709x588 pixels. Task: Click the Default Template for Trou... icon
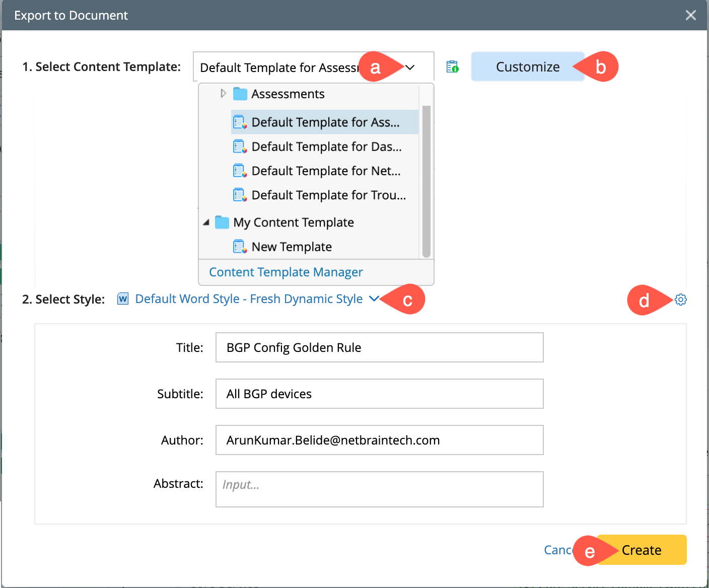point(240,195)
